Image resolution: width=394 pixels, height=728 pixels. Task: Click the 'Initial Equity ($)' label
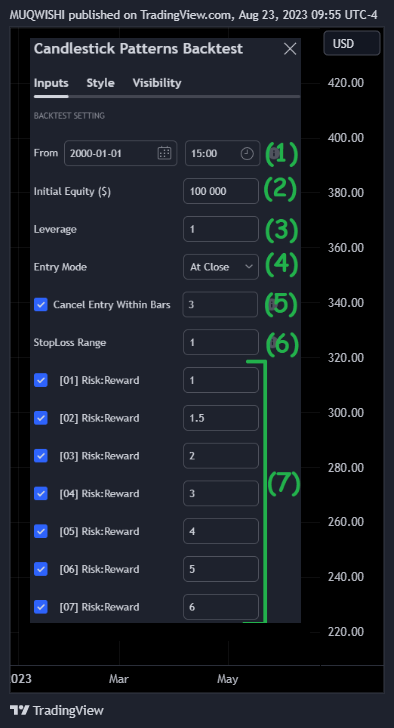72,191
